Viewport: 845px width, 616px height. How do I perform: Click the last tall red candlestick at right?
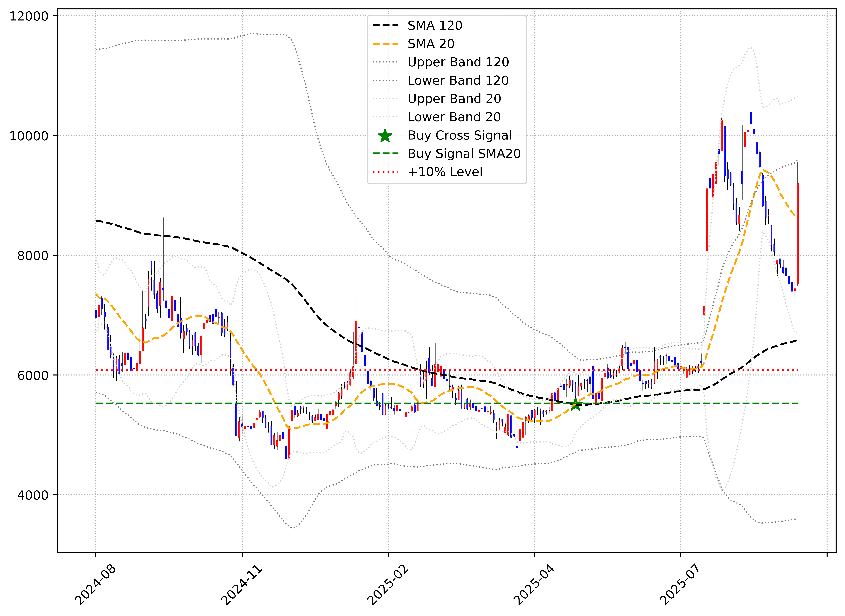pos(798,234)
